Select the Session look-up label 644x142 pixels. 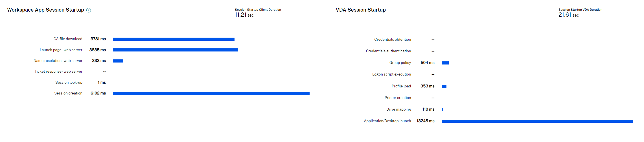(x=69, y=83)
